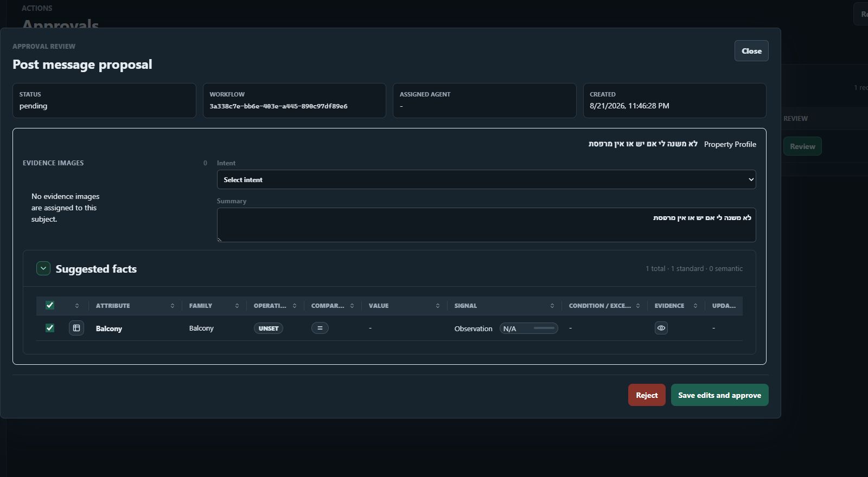The height and width of the screenshot is (477, 868).
Task: Click the '1 total · 1 standard · 0 semantic' counter
Action: click(x=694, y=269)
